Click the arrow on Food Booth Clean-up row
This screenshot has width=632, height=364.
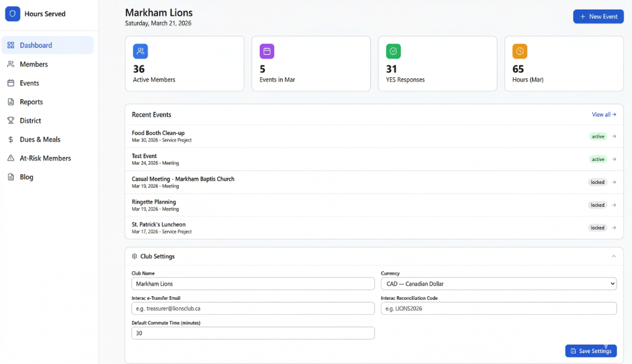point(614,136)
